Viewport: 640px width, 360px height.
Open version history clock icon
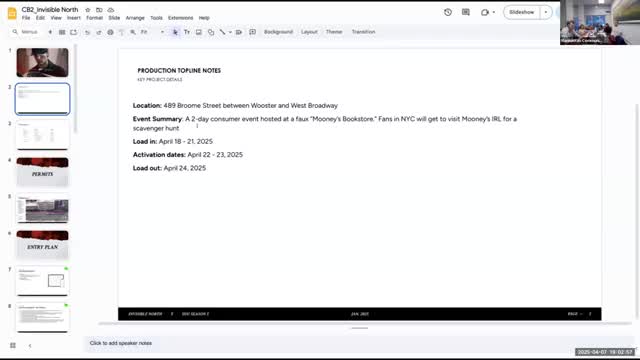[448, 12]
